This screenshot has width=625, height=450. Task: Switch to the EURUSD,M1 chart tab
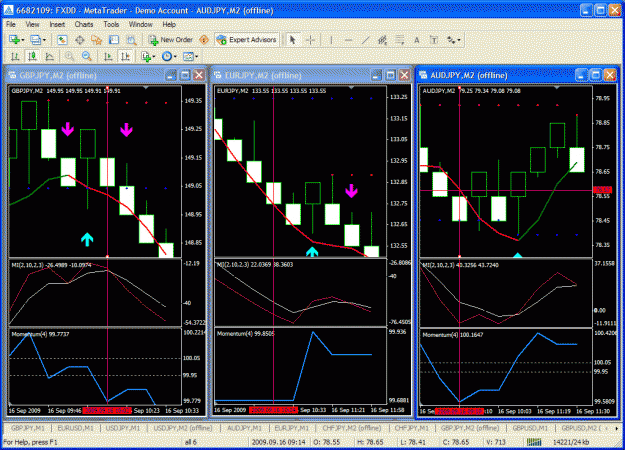coord(75,428)
